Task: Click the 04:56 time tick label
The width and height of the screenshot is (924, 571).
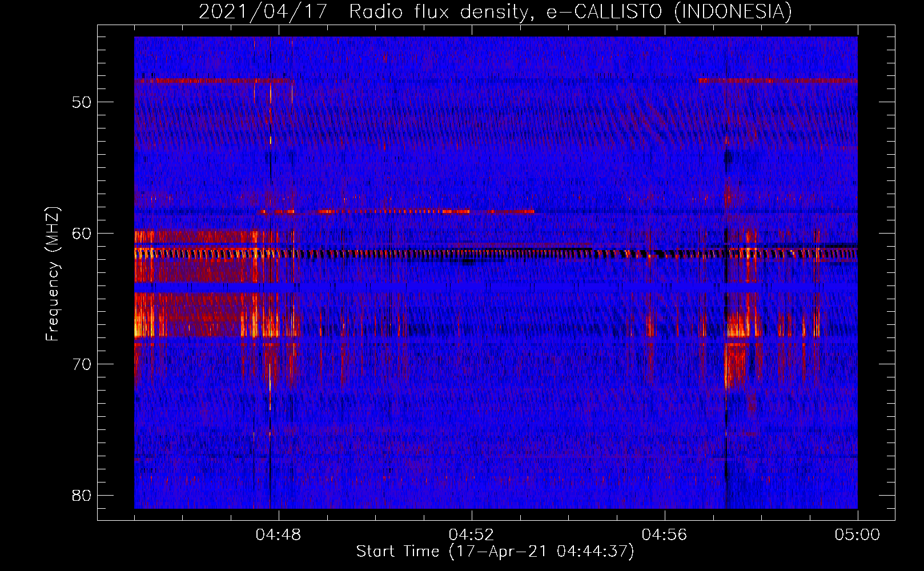Action: (x=665, y=535)
